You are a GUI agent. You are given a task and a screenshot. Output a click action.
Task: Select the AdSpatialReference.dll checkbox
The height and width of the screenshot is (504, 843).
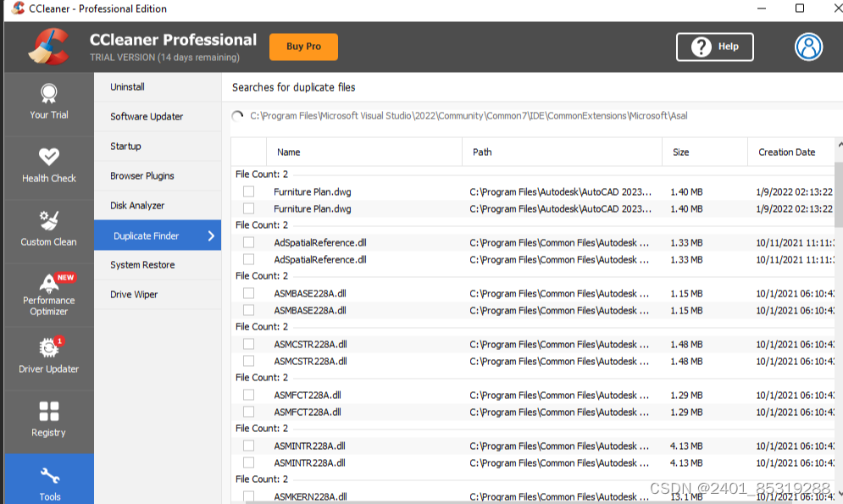[248, 242]
